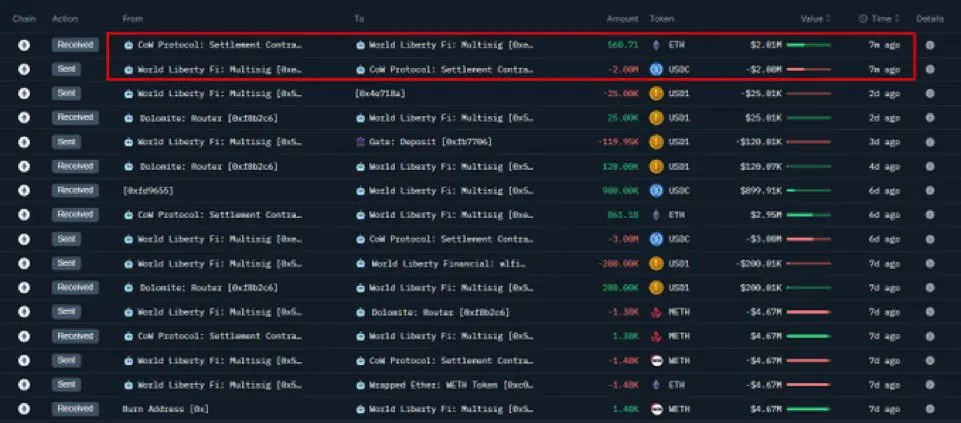Image resolution: width=961 pixels, height=423 pixels.
Task: Click the METH token icon beside -1.38K
Action: point(656,312)
